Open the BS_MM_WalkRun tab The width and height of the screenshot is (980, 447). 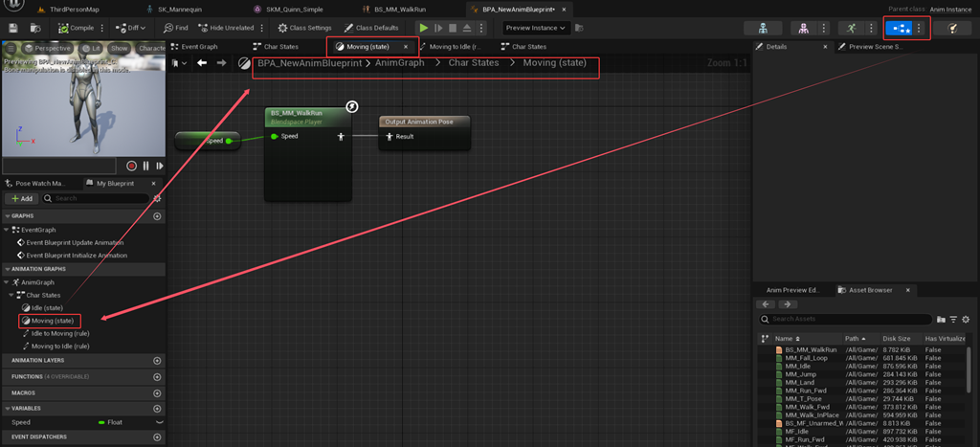tap(400, 10)
